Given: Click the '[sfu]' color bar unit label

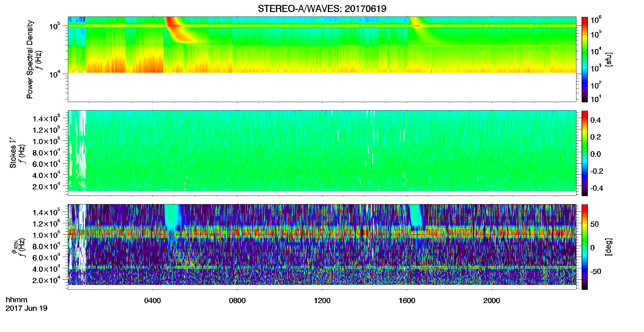Looking at the screenshot, I should coord(609,59).
